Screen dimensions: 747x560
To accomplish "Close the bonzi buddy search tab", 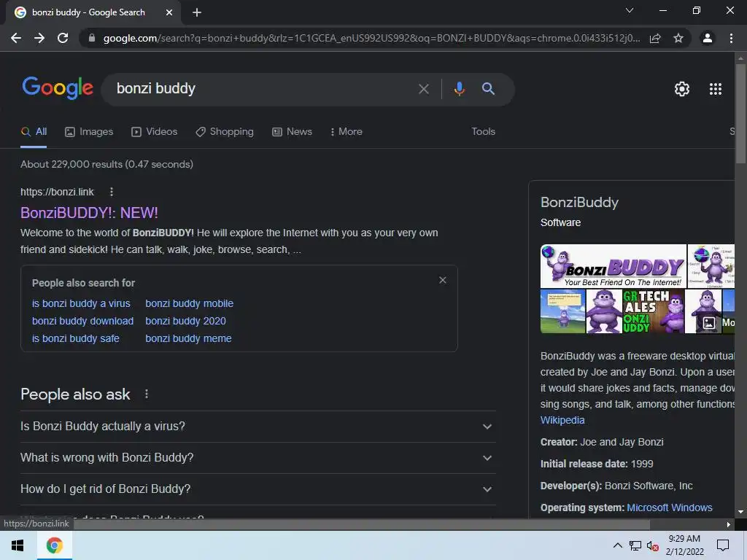I will [x=169, y=12].
